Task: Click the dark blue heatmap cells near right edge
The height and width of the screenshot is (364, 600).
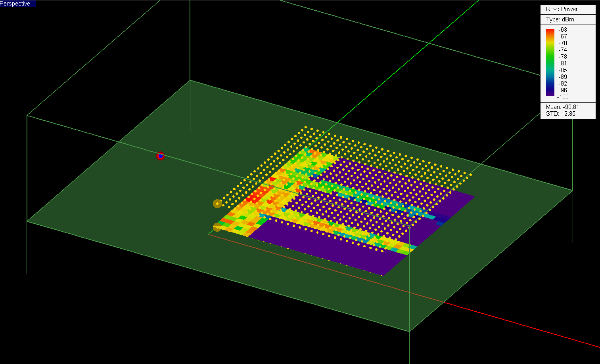Action: click(x=440, y=219)
